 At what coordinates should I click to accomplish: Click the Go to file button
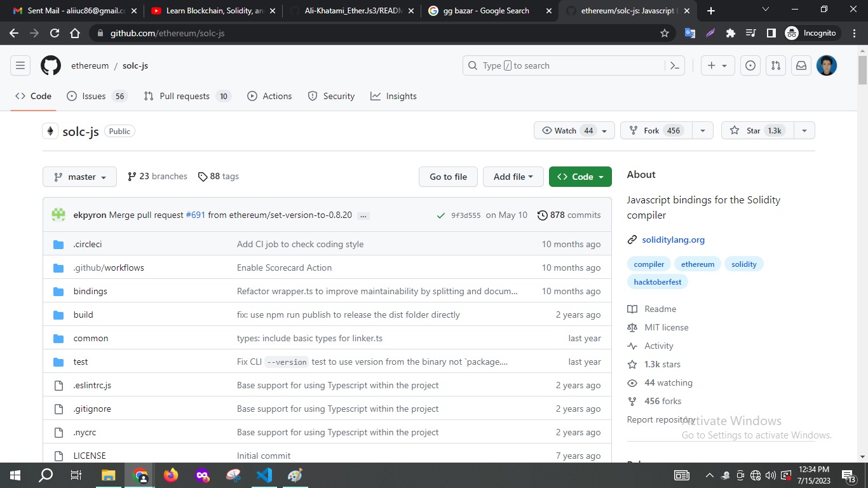(448, 177)
